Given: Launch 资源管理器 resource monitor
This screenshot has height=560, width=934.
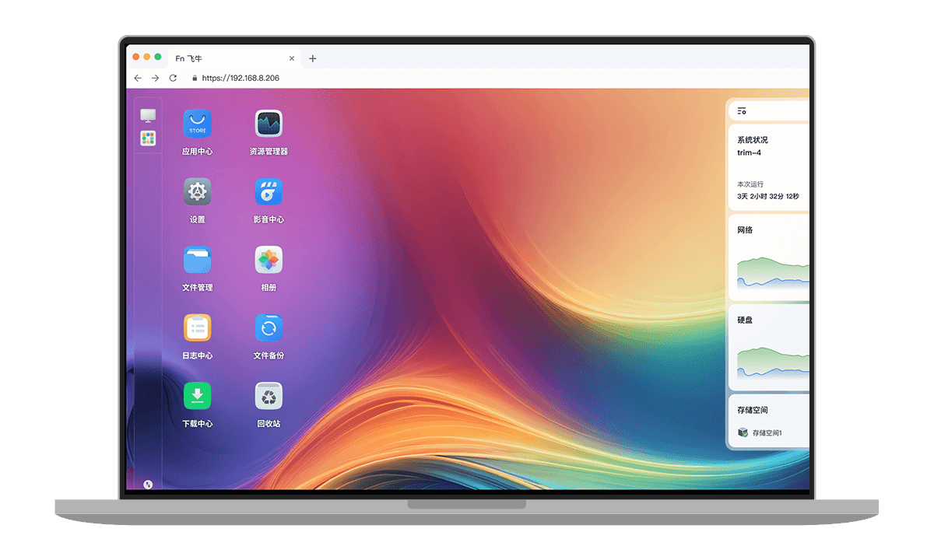Looking at the screenshot, I should [x=269, y=124].
